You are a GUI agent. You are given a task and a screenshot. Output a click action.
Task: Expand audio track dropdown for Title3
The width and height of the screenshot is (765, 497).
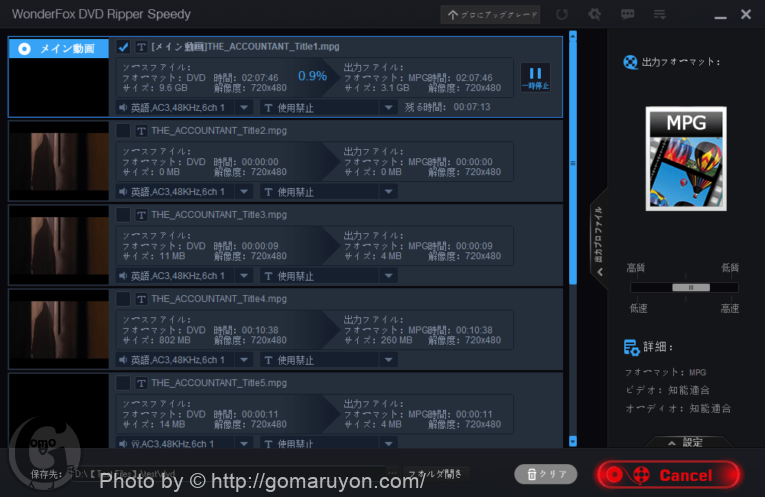244,276
